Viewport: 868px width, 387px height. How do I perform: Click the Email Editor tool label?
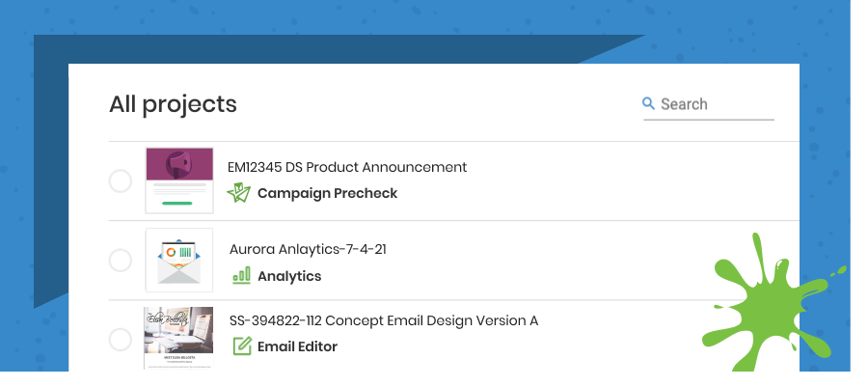[297, 346]
